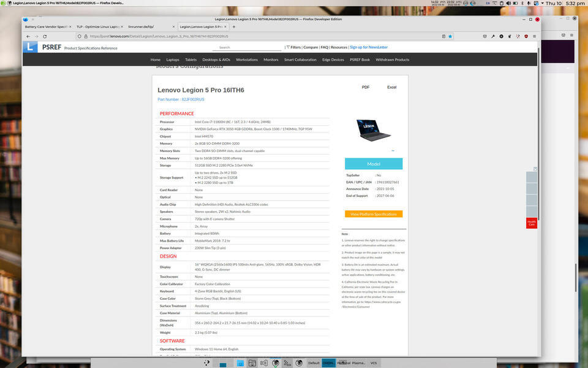Open the terminal icon in the taskbar
Screen dimensions: 588x368
(x=287, y=362)
